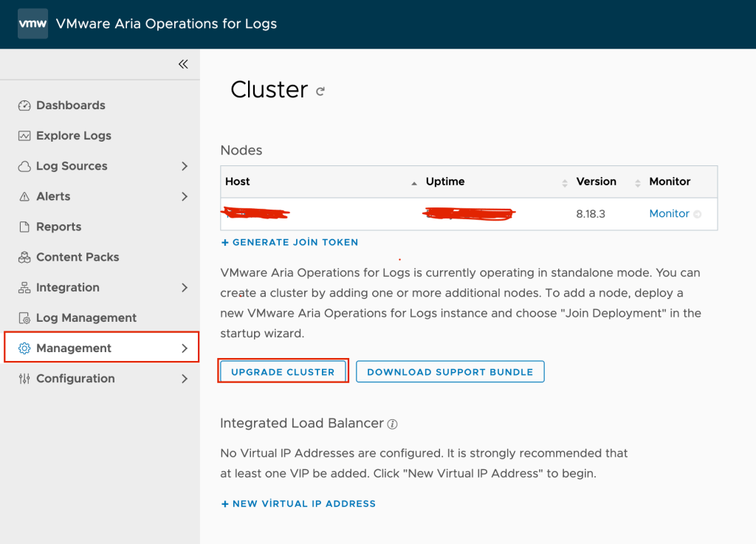Open Log Management from the sidebar
This screenshot has width=756, height=544.
pos(86,317)
